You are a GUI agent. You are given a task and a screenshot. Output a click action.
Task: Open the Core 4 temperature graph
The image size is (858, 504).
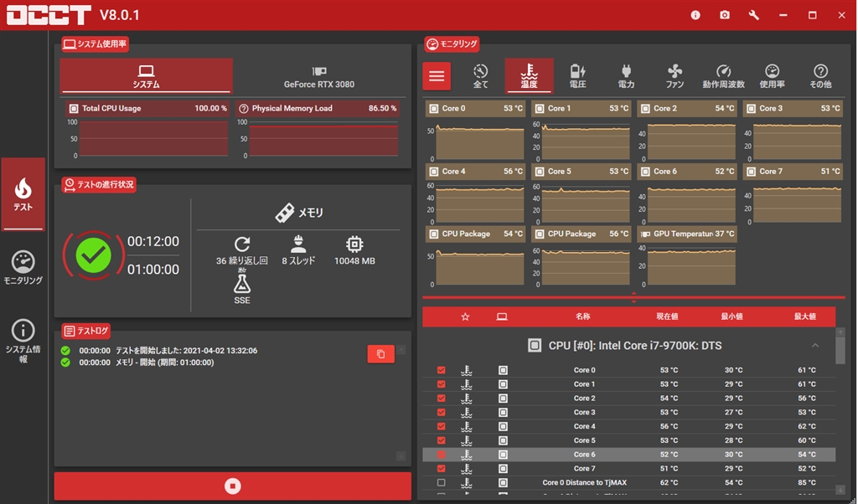(475, 194)
